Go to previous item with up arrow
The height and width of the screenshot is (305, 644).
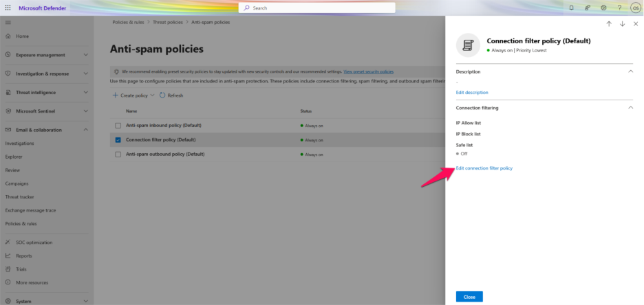coord(609,23)
